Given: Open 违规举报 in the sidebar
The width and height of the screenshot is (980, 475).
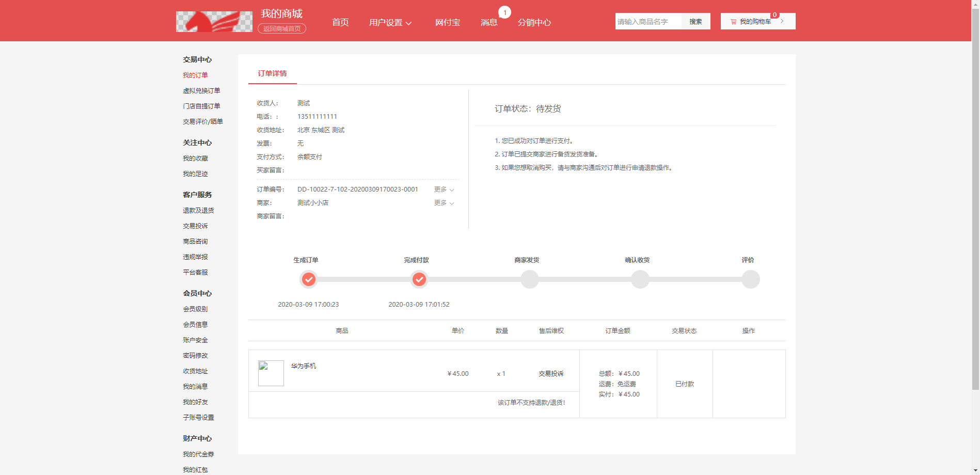Looking at the screenshot, I should pos(195,257).
